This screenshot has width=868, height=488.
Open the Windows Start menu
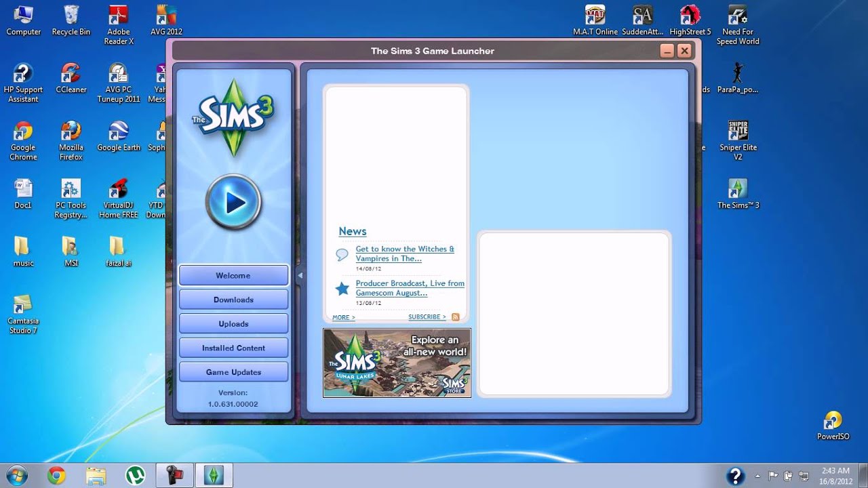click(16, 475)
